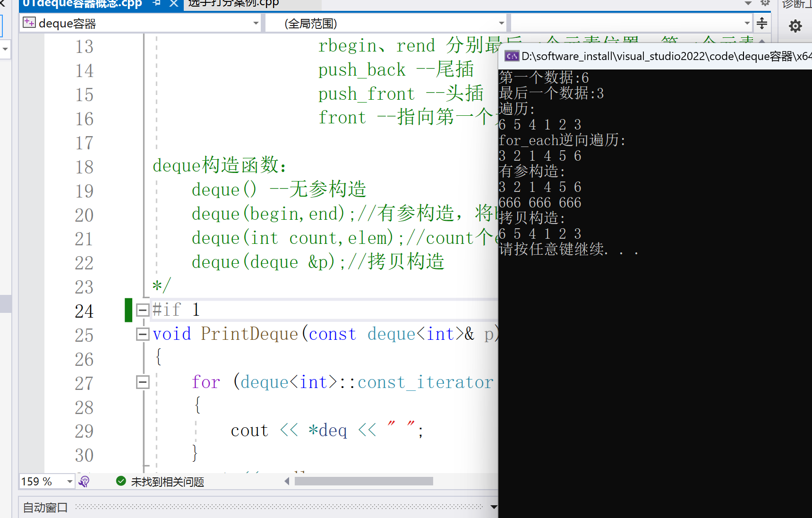Image resolution: width=812 pixels, height=518 pixels.
Task: Click the 'deque() --无参构造' comment line
Action: [279, 190]
